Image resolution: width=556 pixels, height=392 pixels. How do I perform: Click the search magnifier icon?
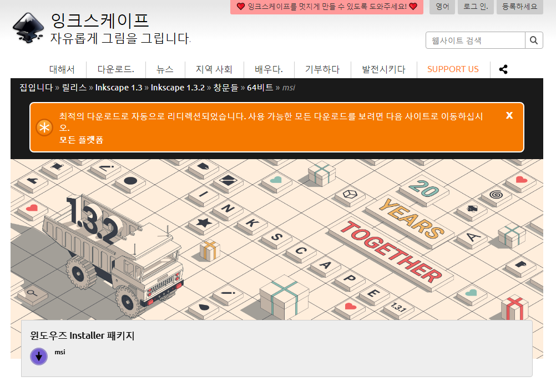pyautogui.click(x=533, y=40)
